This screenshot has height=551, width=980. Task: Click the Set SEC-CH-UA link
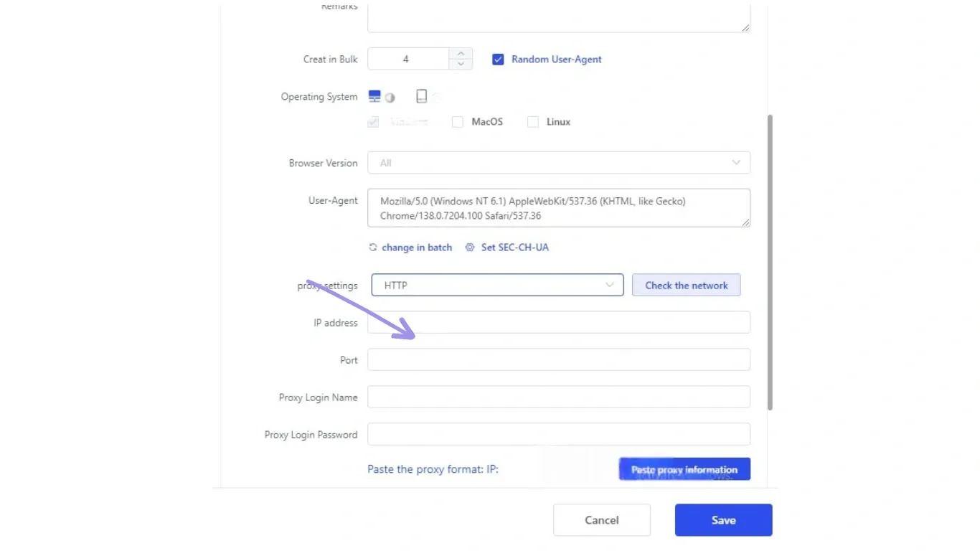(x=514, y=247)
